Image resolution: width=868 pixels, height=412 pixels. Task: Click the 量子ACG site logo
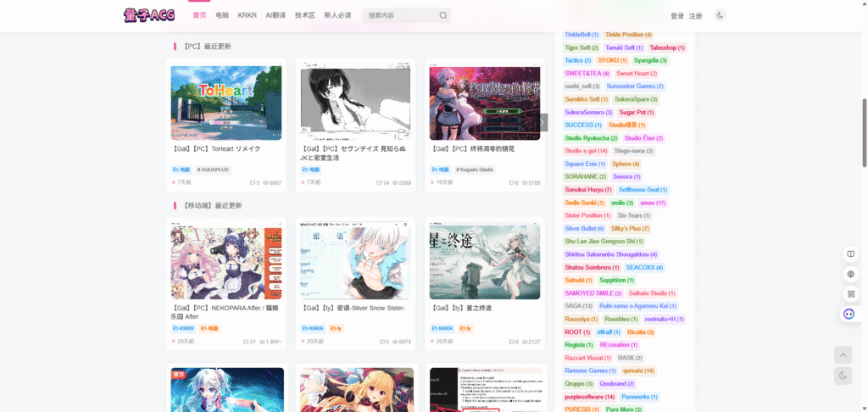tap(149, 15)
